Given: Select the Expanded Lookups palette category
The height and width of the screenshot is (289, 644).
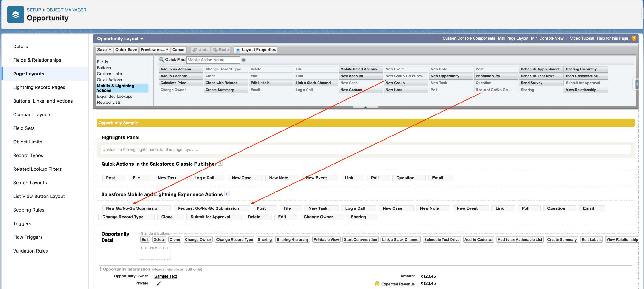Looking at the screenshot, I should coord(114,96).
